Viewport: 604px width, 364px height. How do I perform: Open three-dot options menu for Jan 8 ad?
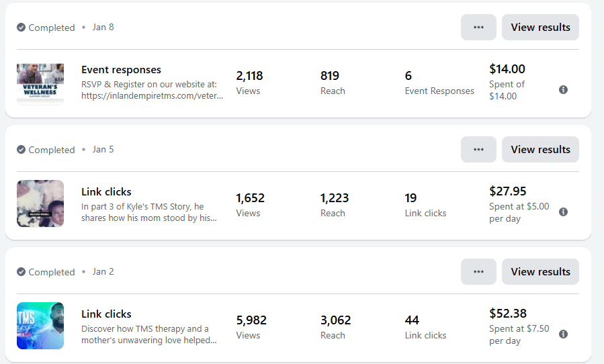point(478,28)
